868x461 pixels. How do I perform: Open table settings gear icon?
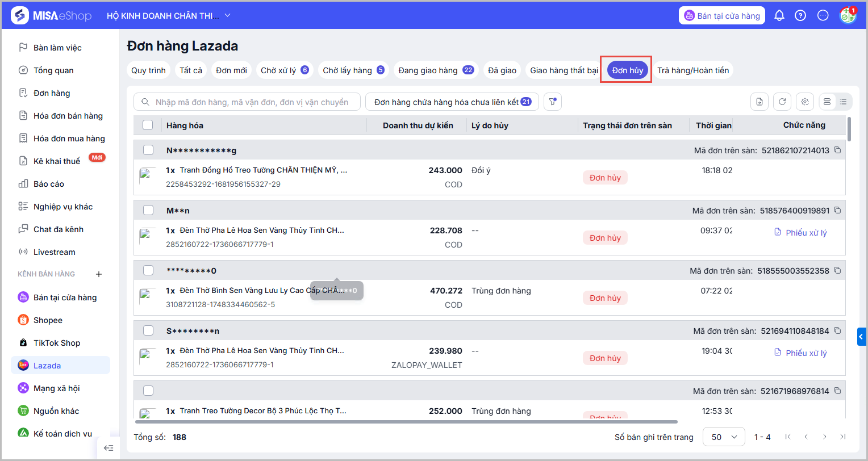pos(805,102)
